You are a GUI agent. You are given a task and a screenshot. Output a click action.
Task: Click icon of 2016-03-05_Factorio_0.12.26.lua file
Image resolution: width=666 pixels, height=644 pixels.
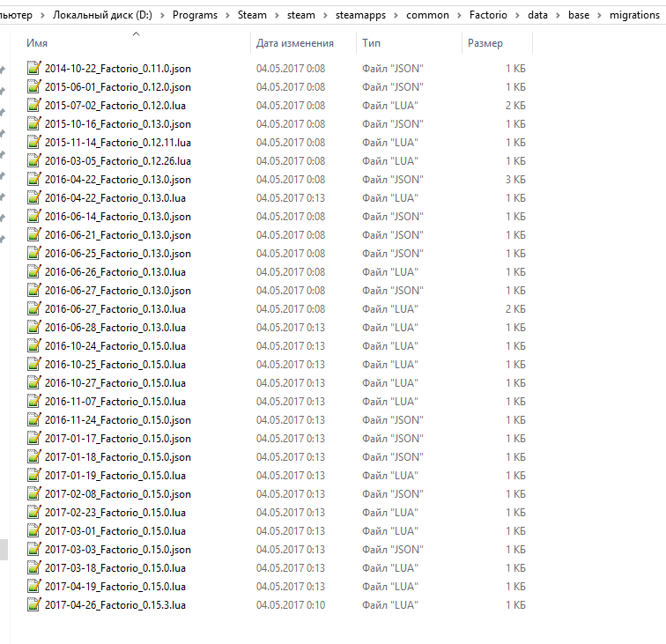click(x=34, y=160)
